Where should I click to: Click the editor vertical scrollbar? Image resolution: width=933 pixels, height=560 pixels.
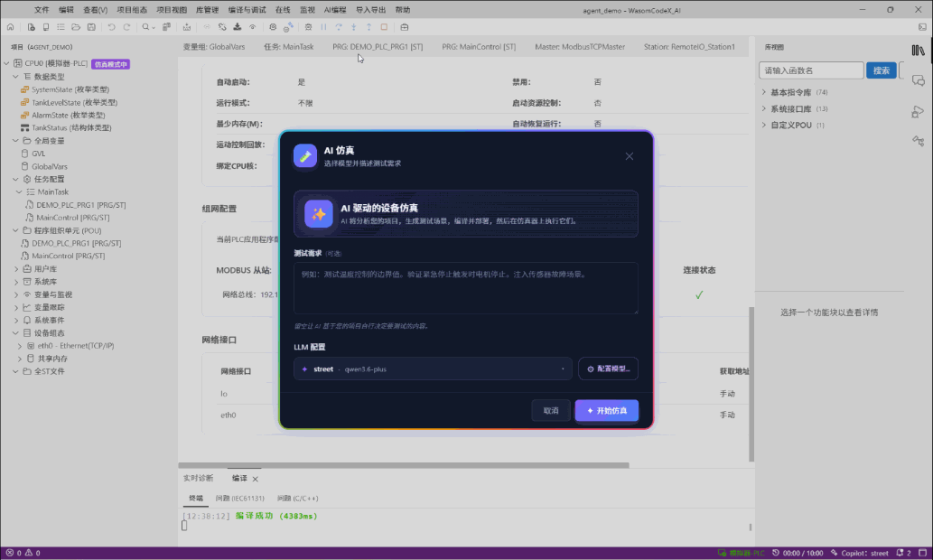click(751, 384)
